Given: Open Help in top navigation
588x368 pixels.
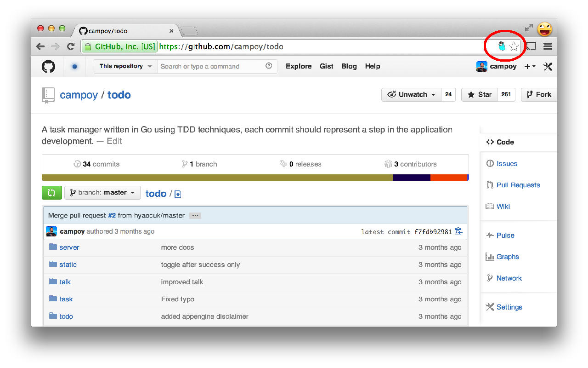Looking at the screenshot, I should pos(373,66).
